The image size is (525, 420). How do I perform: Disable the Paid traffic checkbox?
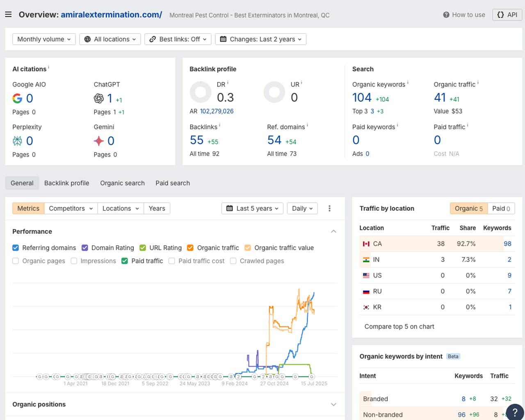point(125,261)
